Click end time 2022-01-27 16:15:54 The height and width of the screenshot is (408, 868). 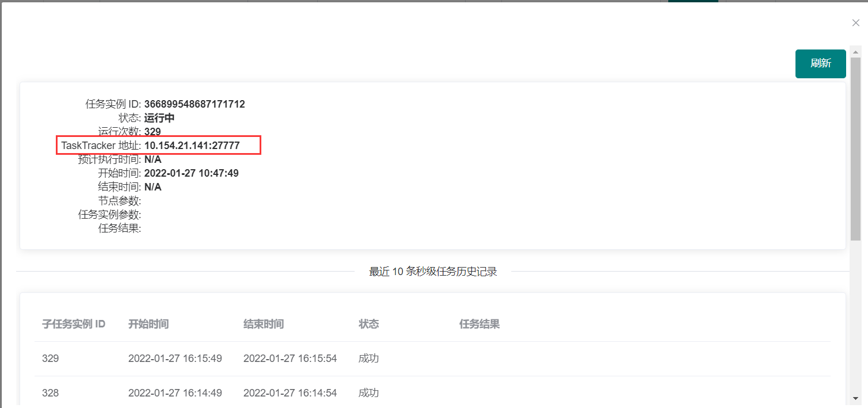290,359
